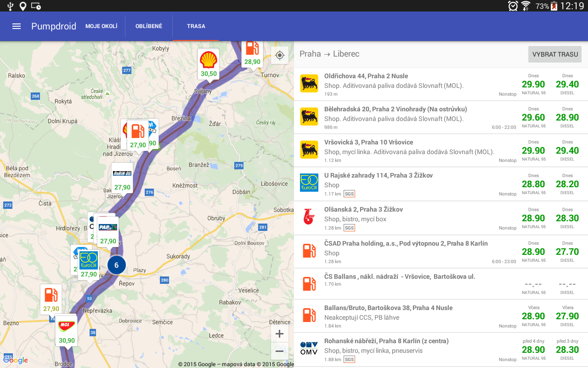This screenshot has width=588, height=368.
Task: Click the Vybrat trasu button
Action: tap(555, 54)
